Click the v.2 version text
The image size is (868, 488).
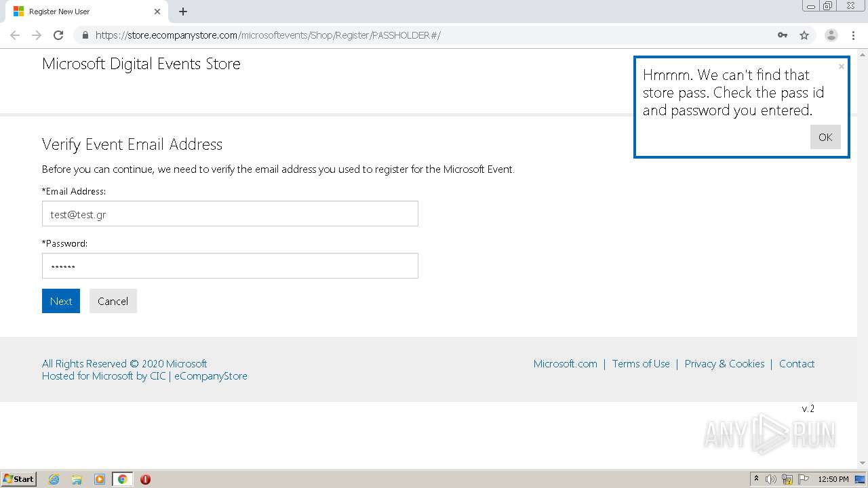tap(808, 409)
